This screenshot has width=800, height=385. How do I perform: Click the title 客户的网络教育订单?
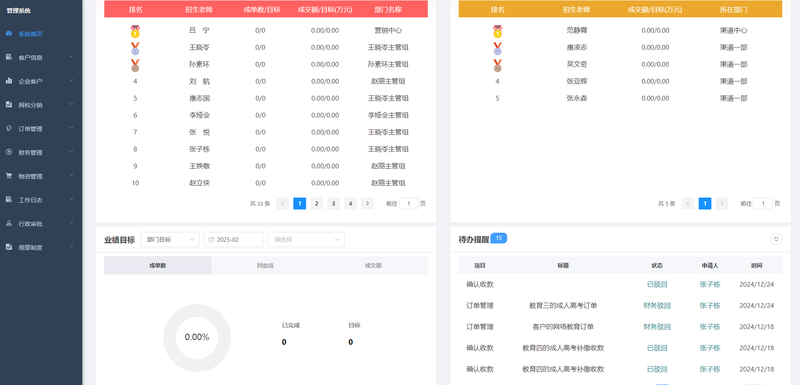(563, 327)
